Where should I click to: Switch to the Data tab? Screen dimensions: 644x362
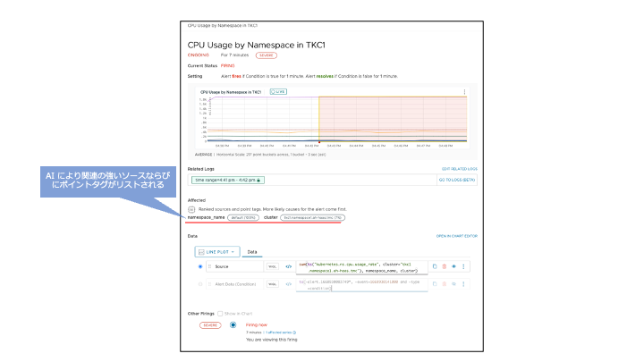pyautogui.click(x=252, y=252)
